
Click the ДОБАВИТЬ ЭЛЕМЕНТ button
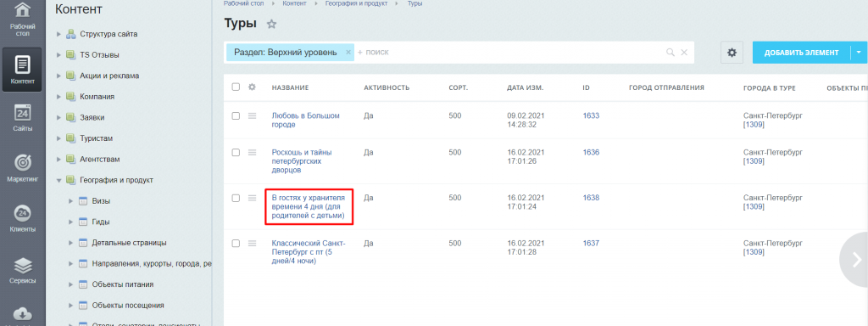[801, 52]
